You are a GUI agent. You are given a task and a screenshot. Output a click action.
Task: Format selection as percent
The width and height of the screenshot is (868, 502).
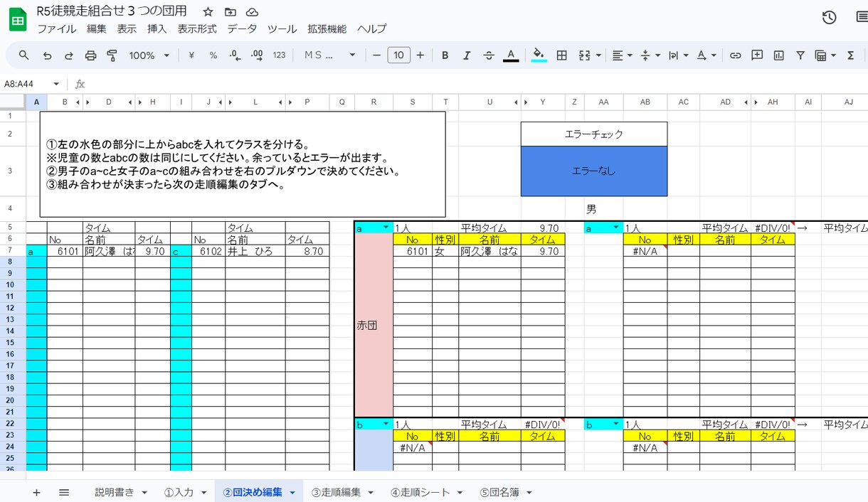tap(213, 55)
